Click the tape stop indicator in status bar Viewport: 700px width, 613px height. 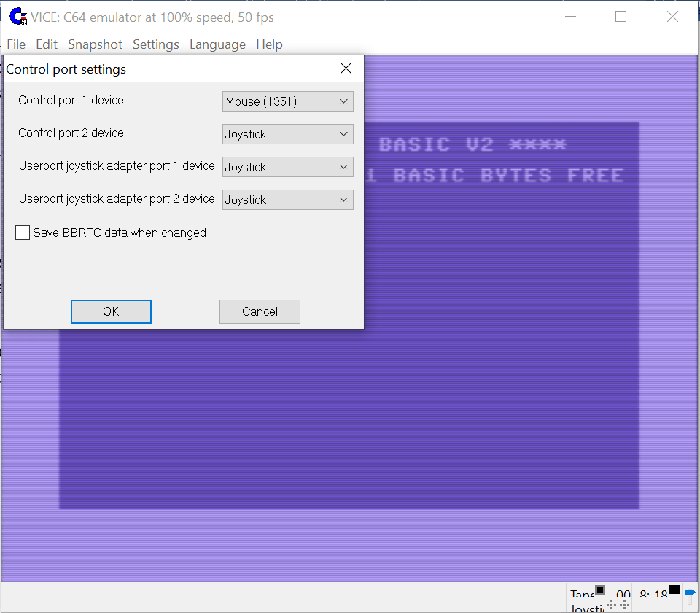click(600, 590)
